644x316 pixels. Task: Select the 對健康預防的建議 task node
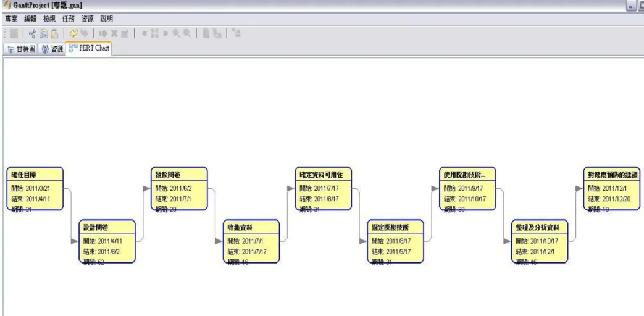click(x=612, y=189)
